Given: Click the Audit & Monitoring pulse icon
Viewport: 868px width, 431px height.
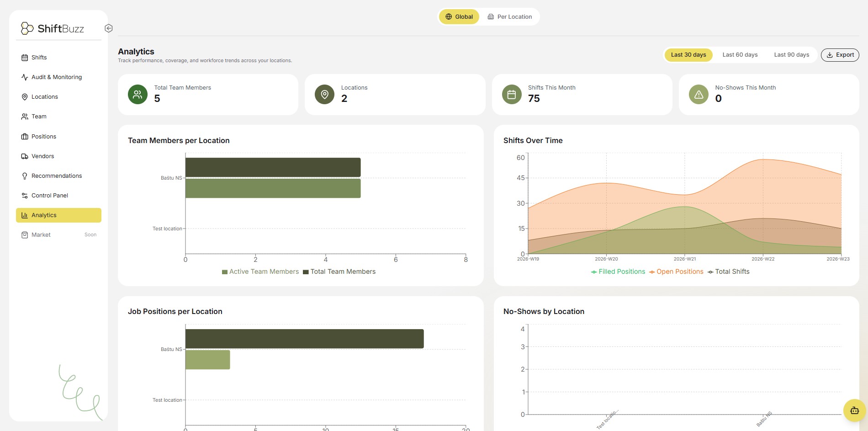Looking at the screenshot, I should pos(25,77).
